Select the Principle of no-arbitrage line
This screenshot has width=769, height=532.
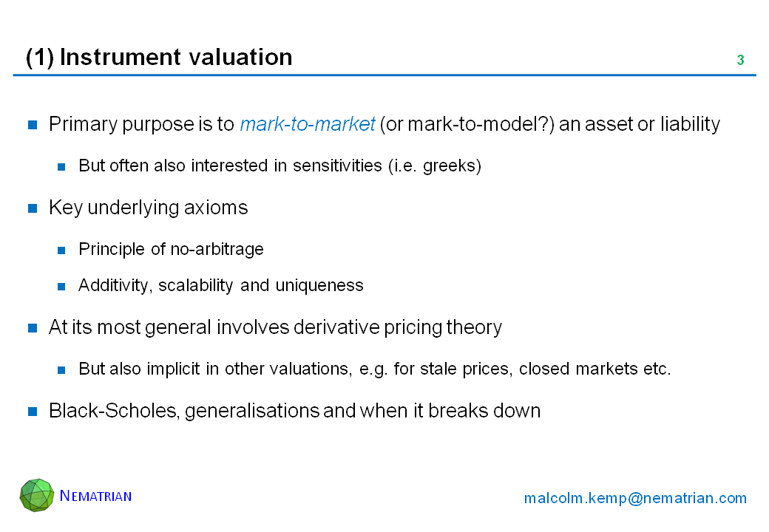[x=171, y=250]
